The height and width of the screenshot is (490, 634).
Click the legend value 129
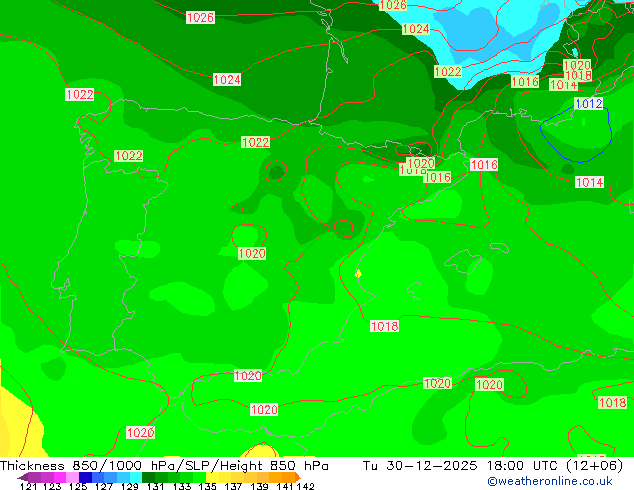[129, 486]
